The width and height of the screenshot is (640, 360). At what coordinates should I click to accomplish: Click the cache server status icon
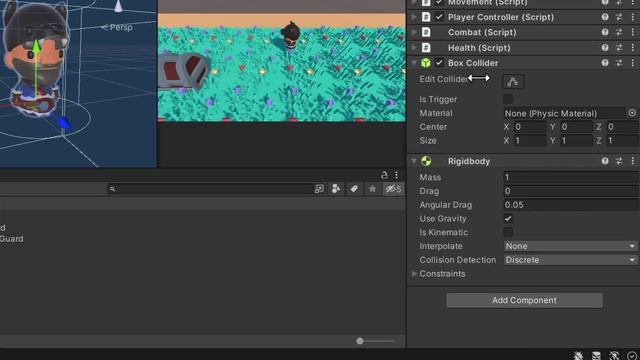coord(596,356)
